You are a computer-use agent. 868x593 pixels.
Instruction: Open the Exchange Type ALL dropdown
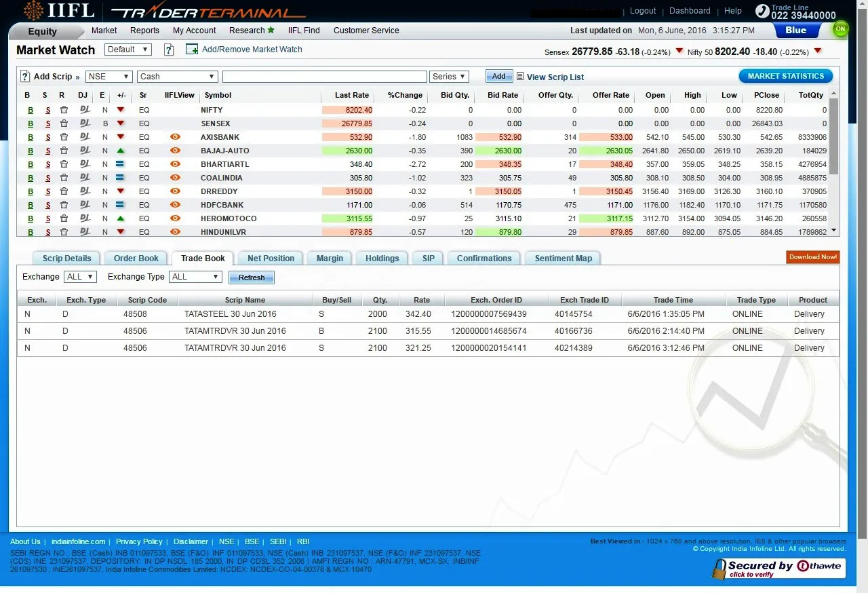196,277
